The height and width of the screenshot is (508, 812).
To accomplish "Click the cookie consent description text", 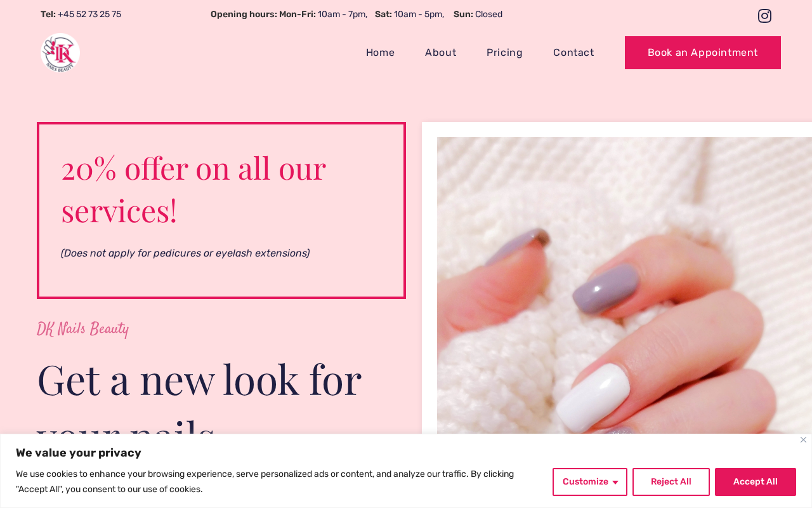I will [x=265, y=482].
